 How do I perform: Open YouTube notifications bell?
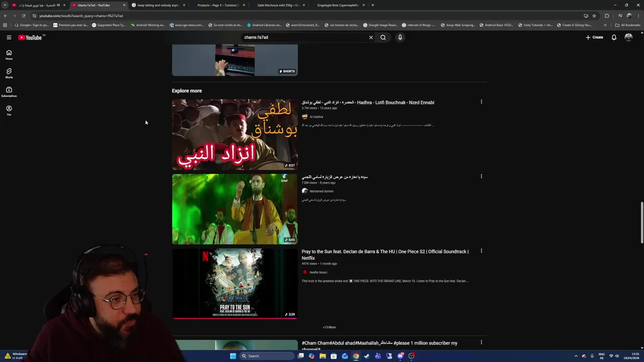tap(614, 37)
